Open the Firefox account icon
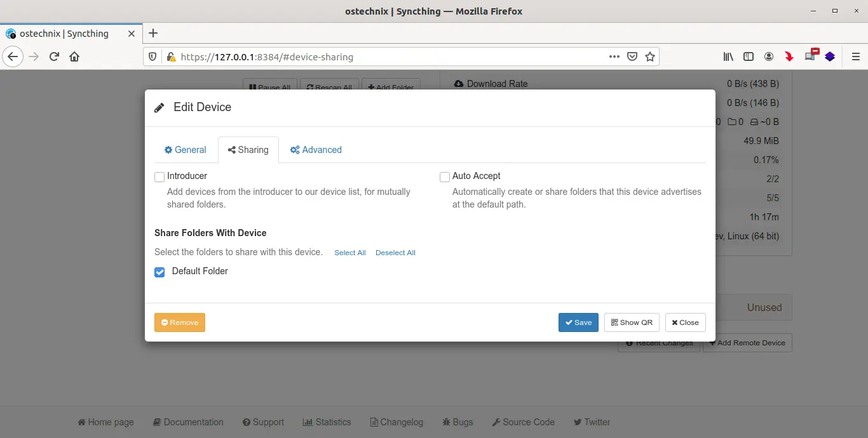This screenshot has width=868, height=438. 769,56
